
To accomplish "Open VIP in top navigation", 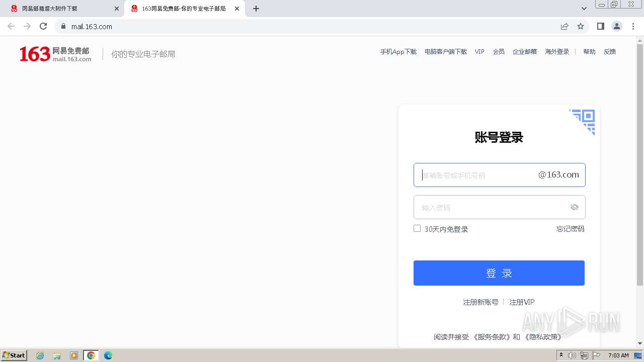I will click(x=479, y=52).
